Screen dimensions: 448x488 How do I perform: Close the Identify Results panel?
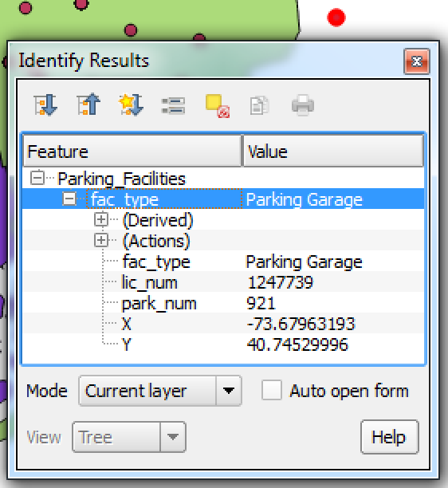coord(417,61)
